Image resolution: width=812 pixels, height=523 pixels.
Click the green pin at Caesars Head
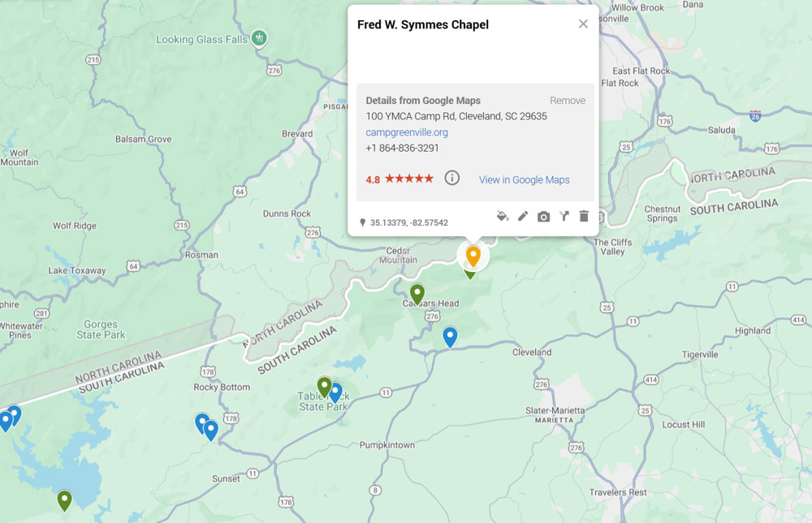tap(417, 293)
